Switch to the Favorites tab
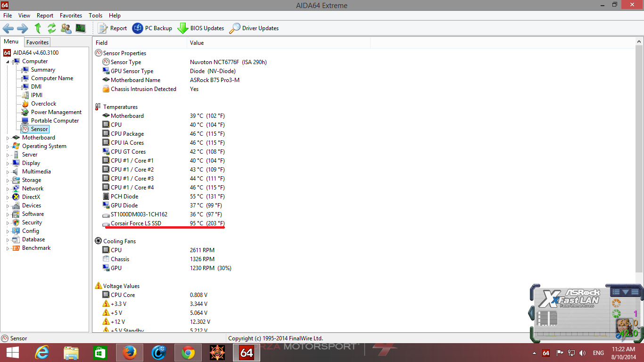Screen dimensions: 644x362 pyautogui.click(x=37, y=42)
